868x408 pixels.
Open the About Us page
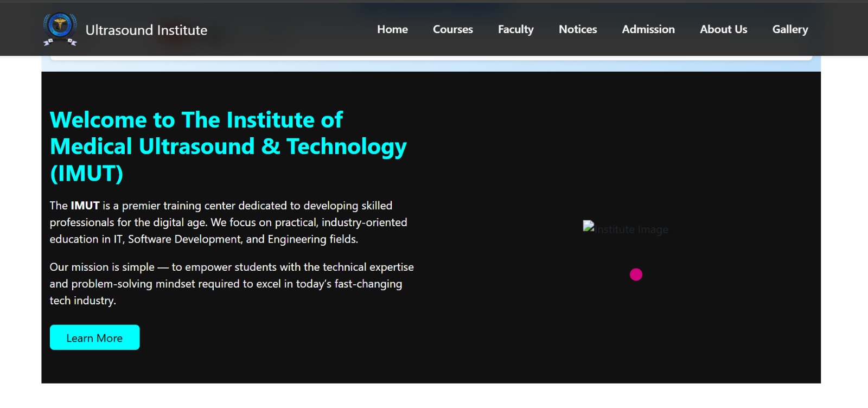pyautogui.click(x=723, y=29)
